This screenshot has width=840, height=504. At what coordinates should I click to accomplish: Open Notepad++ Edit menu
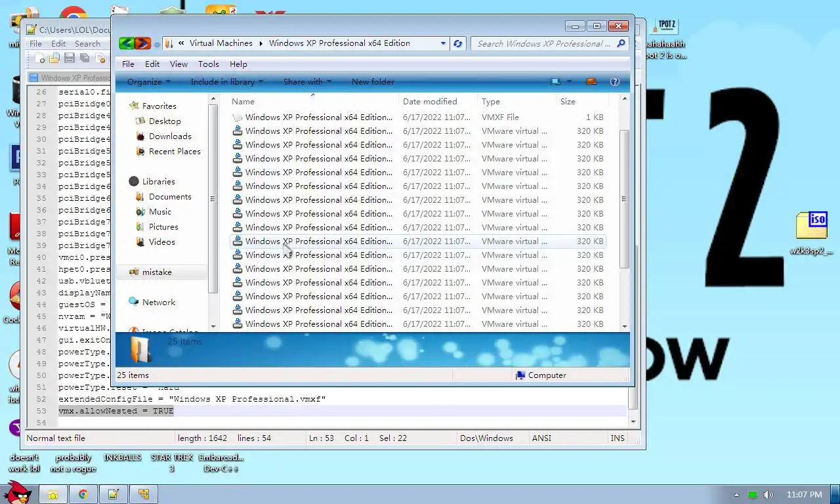click(58, 44)
